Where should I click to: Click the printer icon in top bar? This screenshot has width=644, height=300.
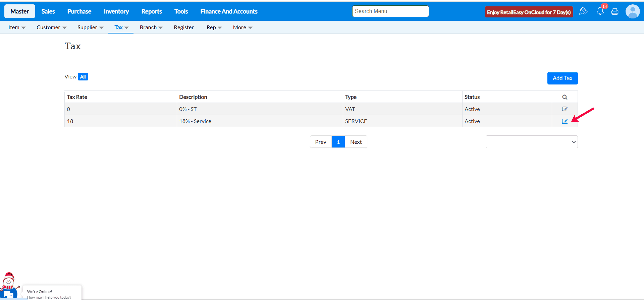coord(614,12)
